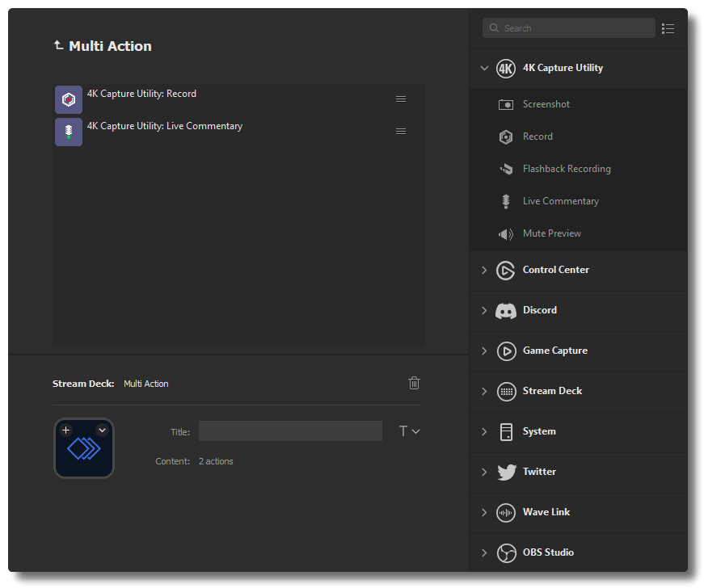Click the 'System' category label
Image resolution: width=704 pixels, height=588 pixels.
pyautogui.click(x=539, y=431)
